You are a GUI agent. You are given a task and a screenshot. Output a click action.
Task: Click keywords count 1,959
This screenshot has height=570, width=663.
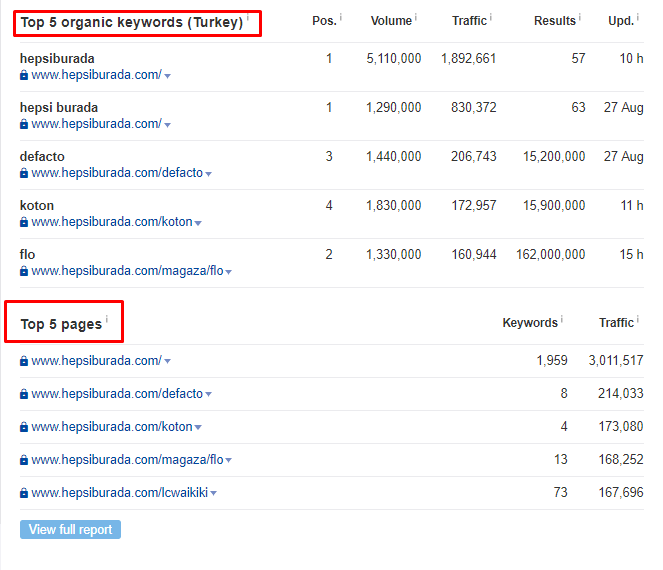pos(552,361)
